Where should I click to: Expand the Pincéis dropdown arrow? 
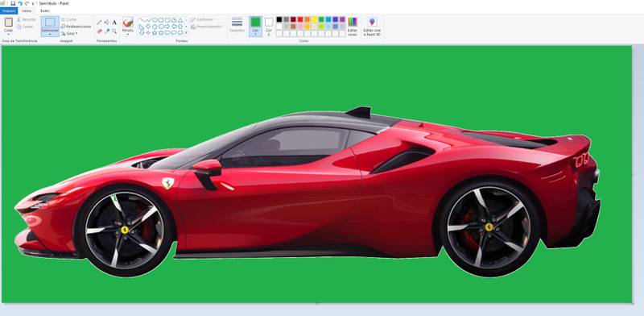pos(128,34)
